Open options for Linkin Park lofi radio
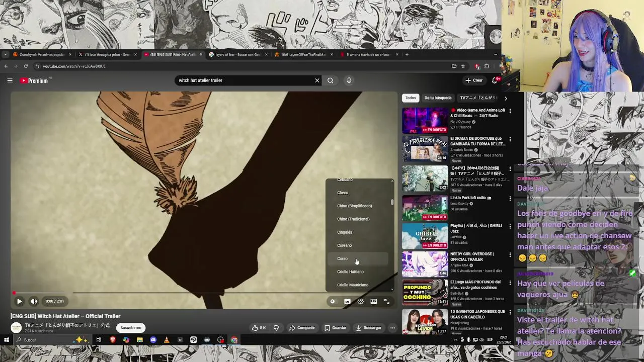The image size is (644, 362). tap(510, 198)
